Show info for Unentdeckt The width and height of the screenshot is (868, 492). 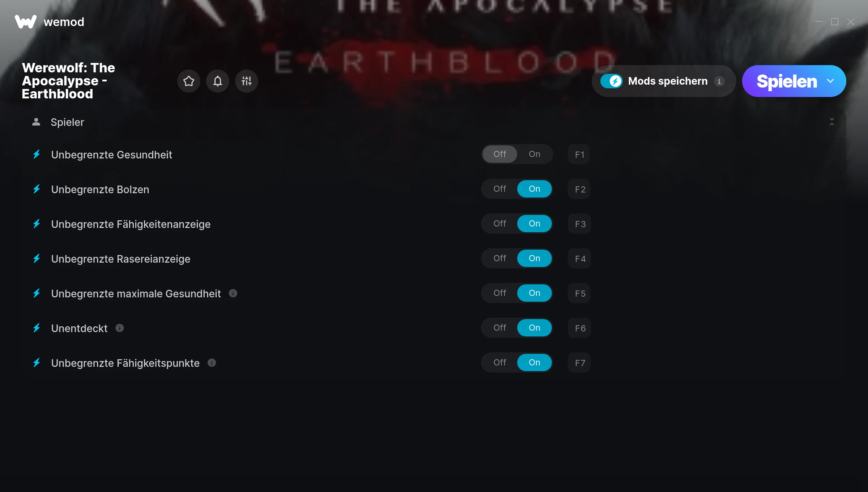(x=120, y=328)
